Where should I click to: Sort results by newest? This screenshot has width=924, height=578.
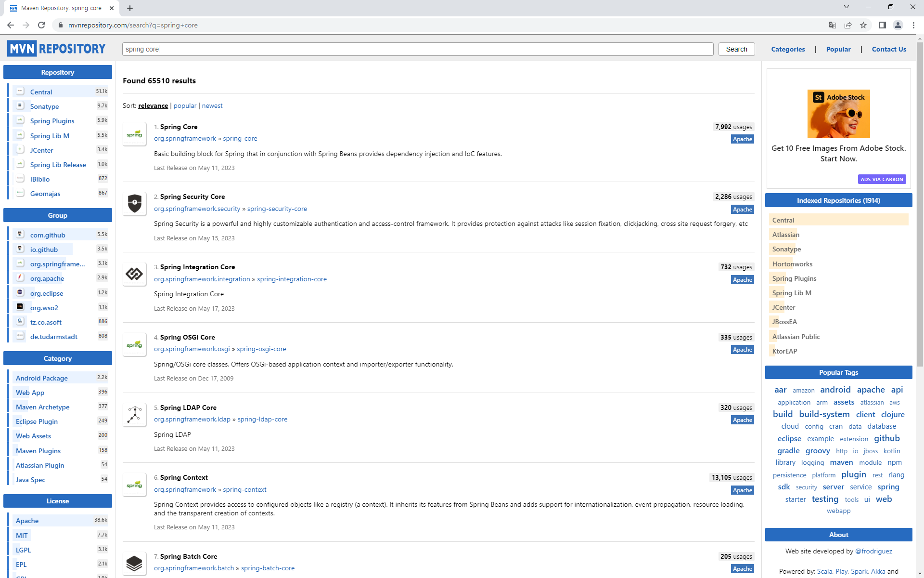212,105
